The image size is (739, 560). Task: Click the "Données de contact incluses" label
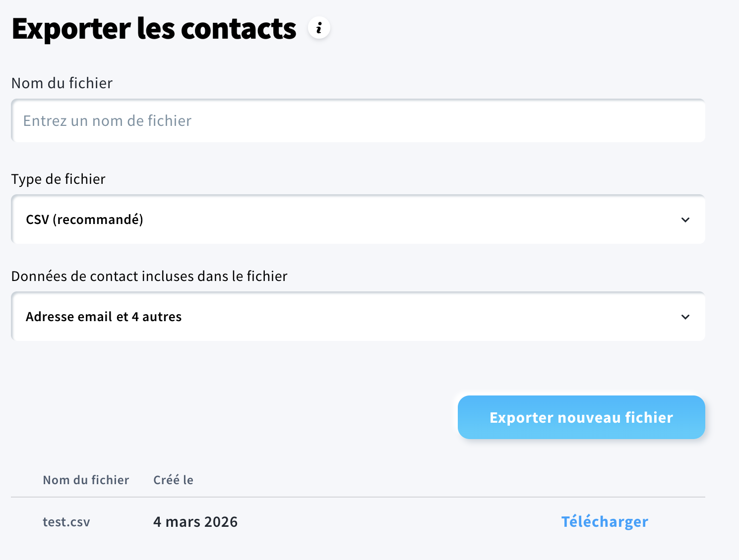click(149, 276)
